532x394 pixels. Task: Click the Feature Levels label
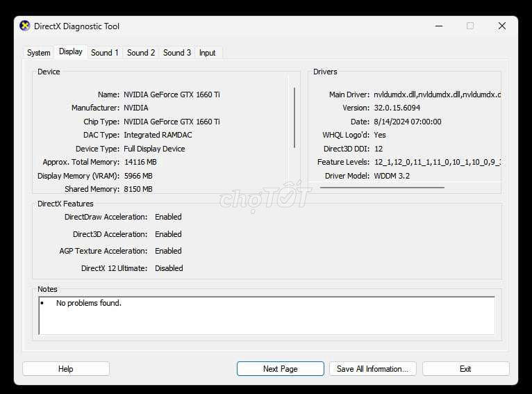coord(343,162)
